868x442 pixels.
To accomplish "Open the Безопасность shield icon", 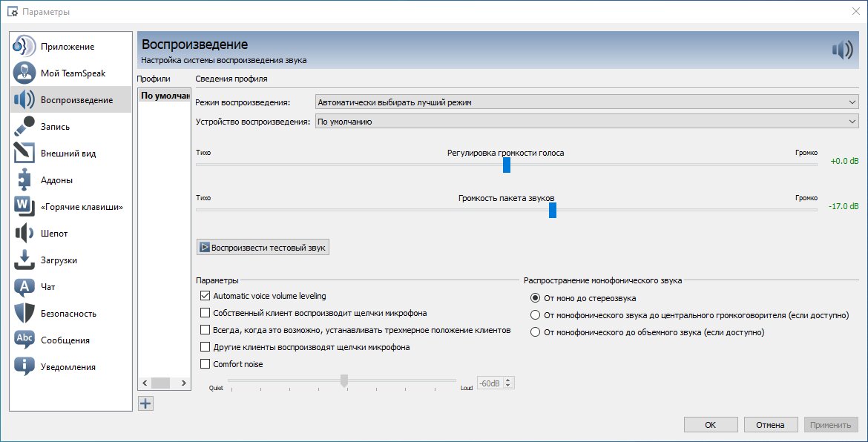I will point(24,313).
